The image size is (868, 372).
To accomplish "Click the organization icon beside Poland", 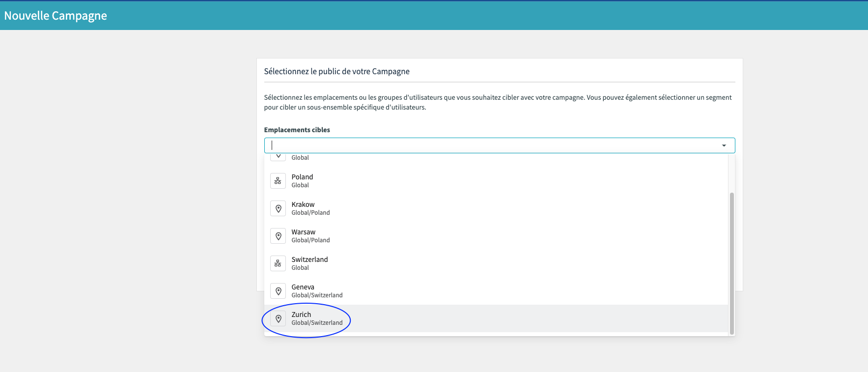I will 278,181.
